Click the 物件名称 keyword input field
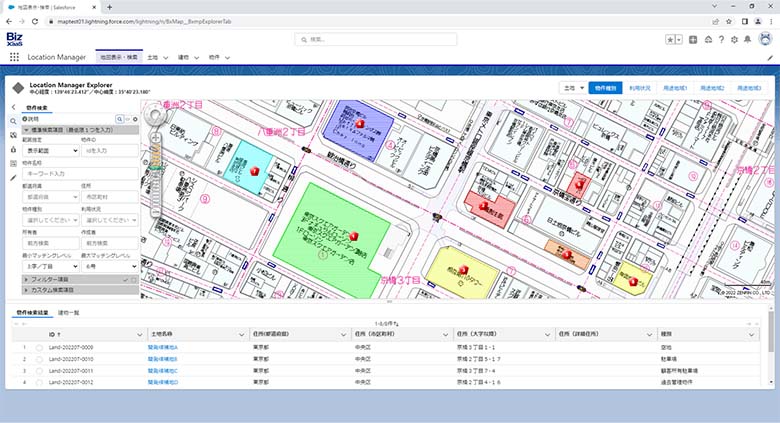 (x=75, y=173)
